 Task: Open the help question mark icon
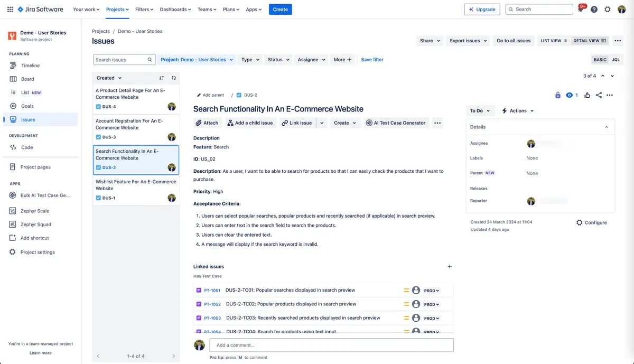point(594,10)
